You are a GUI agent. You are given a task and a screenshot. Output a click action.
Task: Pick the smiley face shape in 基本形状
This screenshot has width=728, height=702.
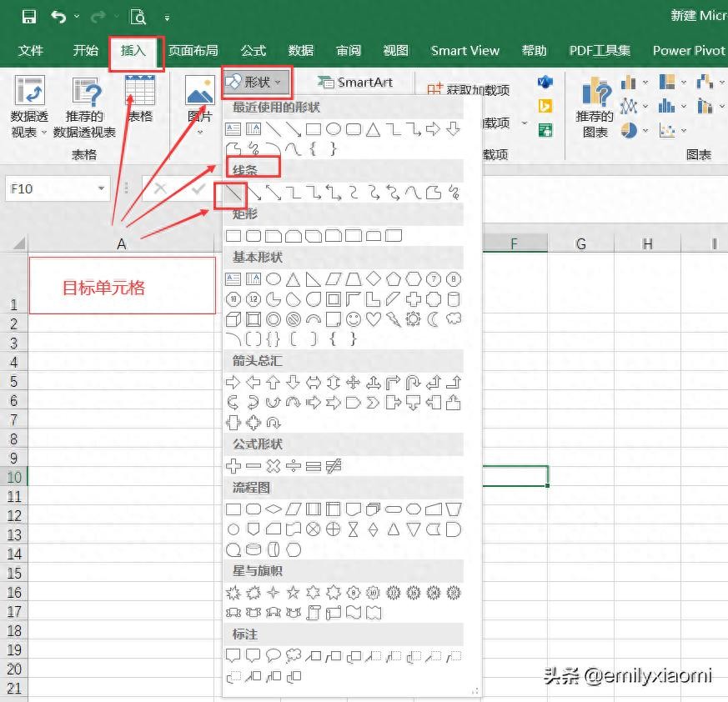click(354, 319)
